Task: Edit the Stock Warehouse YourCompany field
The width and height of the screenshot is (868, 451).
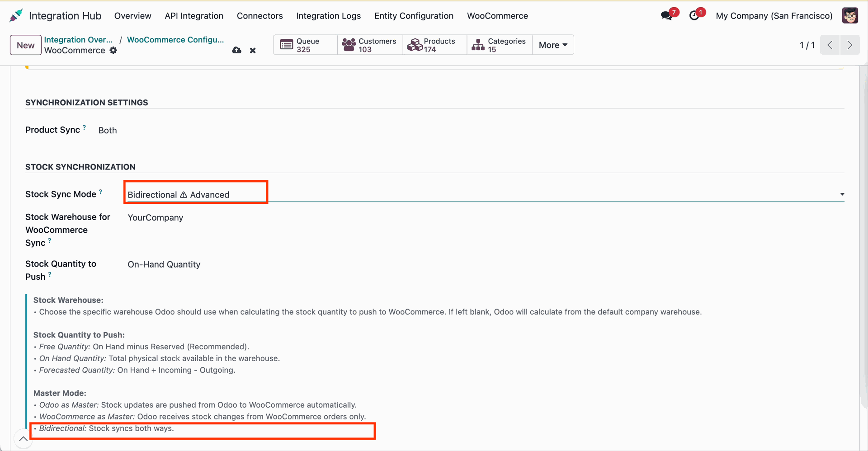Action: [156, 218]
